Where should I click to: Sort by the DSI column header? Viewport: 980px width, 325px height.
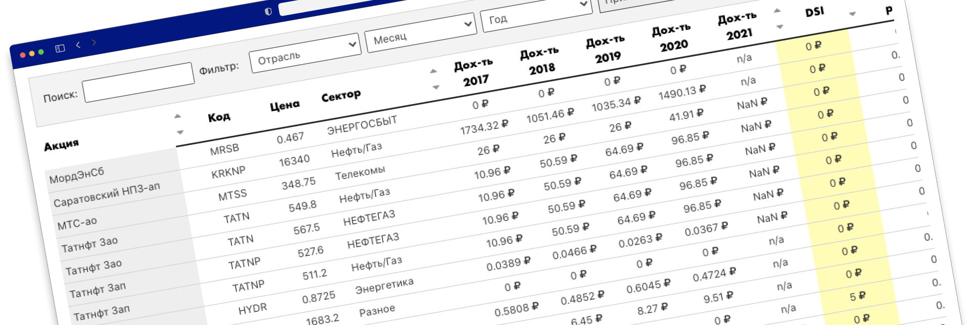tap(815, 12)
